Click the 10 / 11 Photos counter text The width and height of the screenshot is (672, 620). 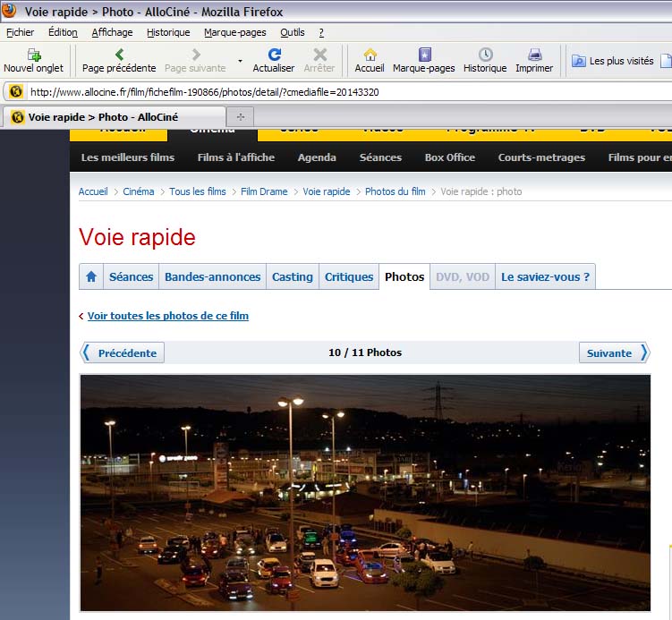(365, 352)
